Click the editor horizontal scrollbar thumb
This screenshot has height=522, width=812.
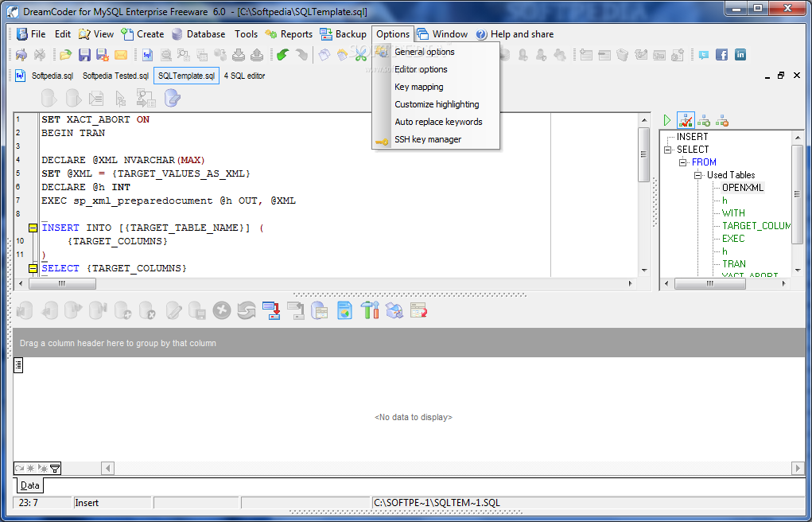[x=62, y=283]
